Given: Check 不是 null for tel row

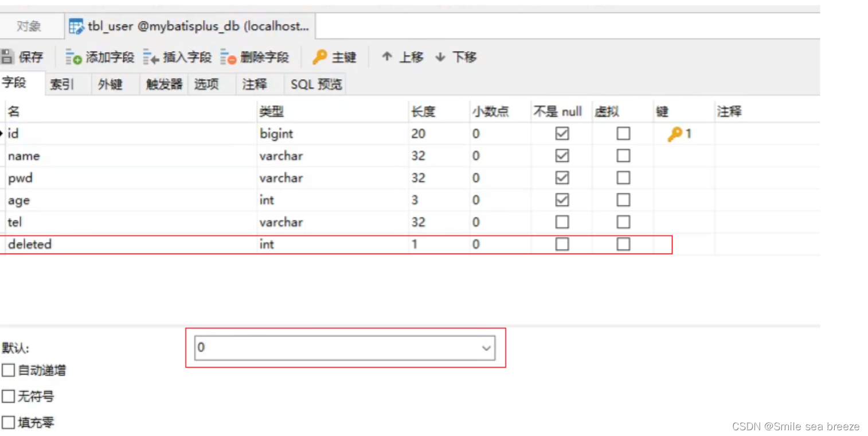Looking at the screenshot, I should click(562, 222).
